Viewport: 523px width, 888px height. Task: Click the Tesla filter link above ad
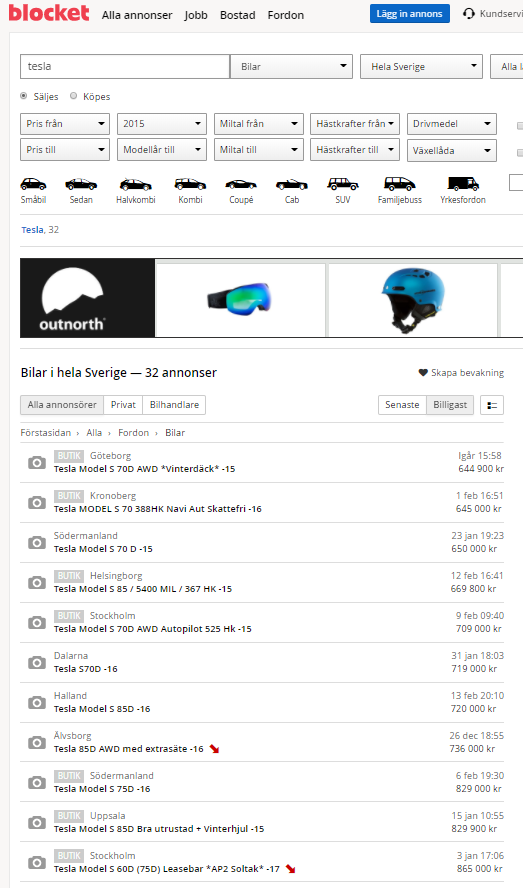coord(32,229)
